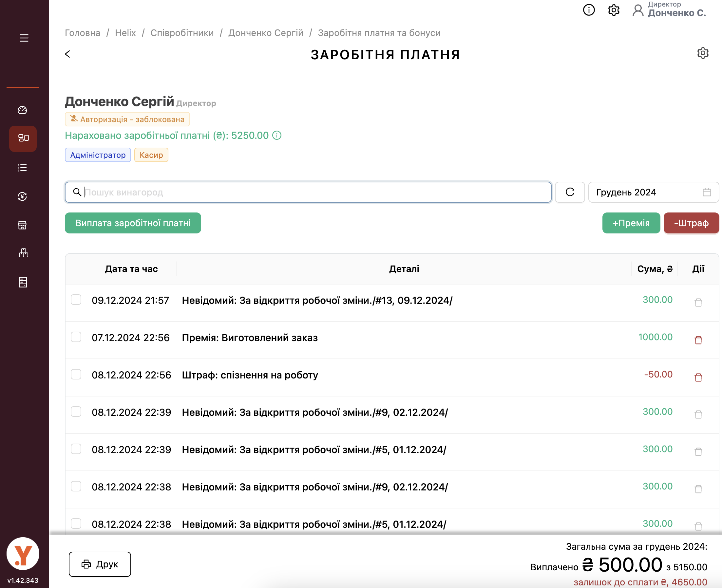Open the hamburger menu in the sidebar
This screenshot has height=588, width=722.
pos(24,38)
